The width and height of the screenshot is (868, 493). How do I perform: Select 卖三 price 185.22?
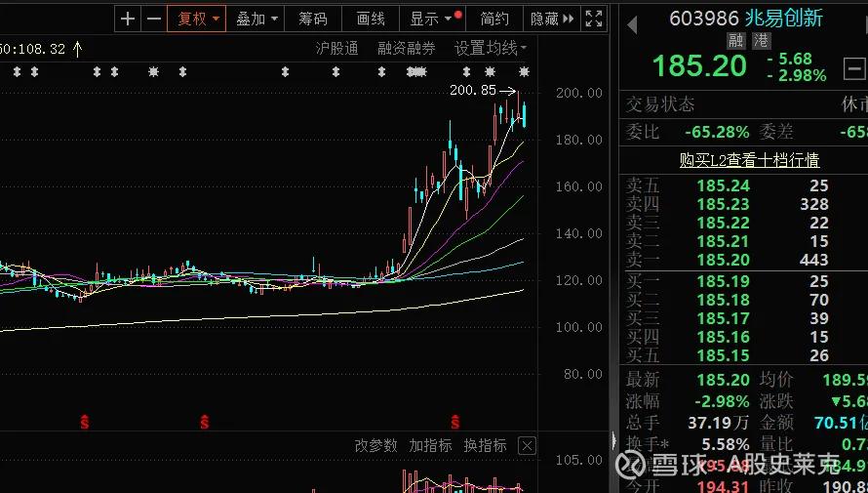point(723,223)
